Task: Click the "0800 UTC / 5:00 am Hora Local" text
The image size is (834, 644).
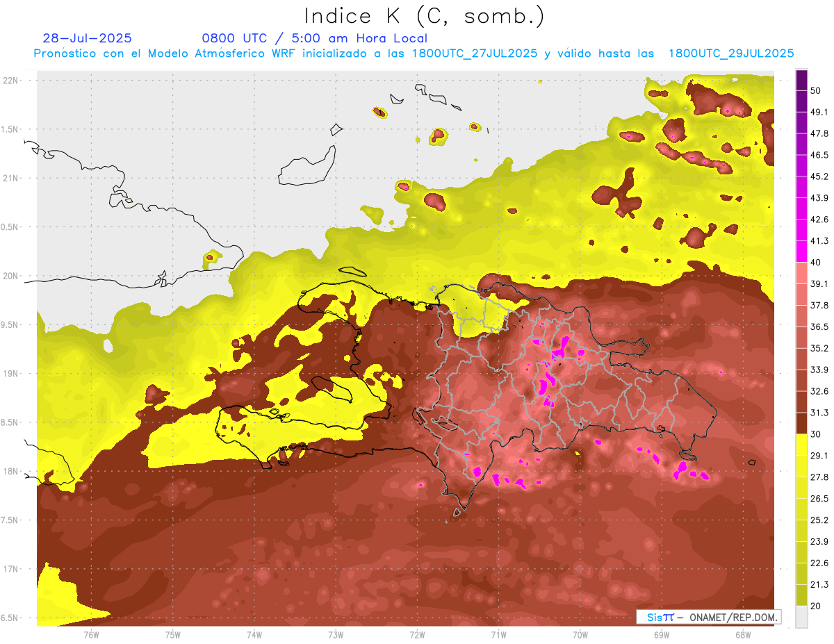Action: (314, 38)
